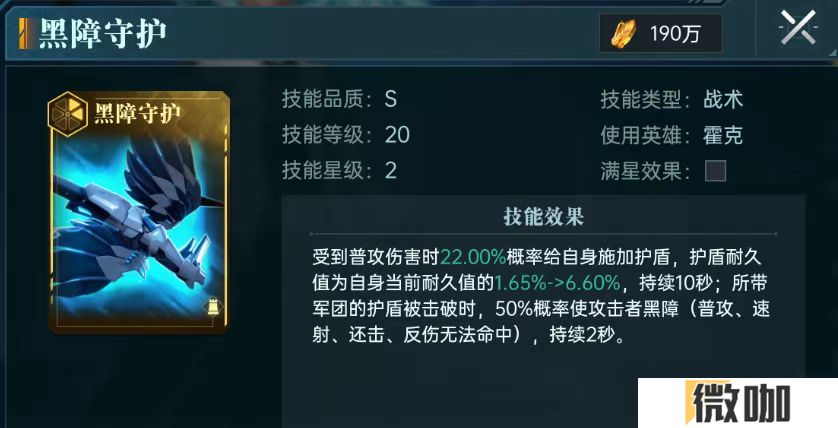Click the 技能效果 section heading
The width and height of the screenshot is (838, 428).
tap(543, 216)
